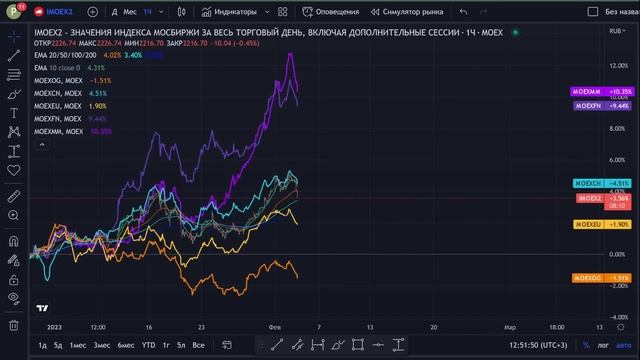
Task: Set range to 1г
Action: coord(166,345)
